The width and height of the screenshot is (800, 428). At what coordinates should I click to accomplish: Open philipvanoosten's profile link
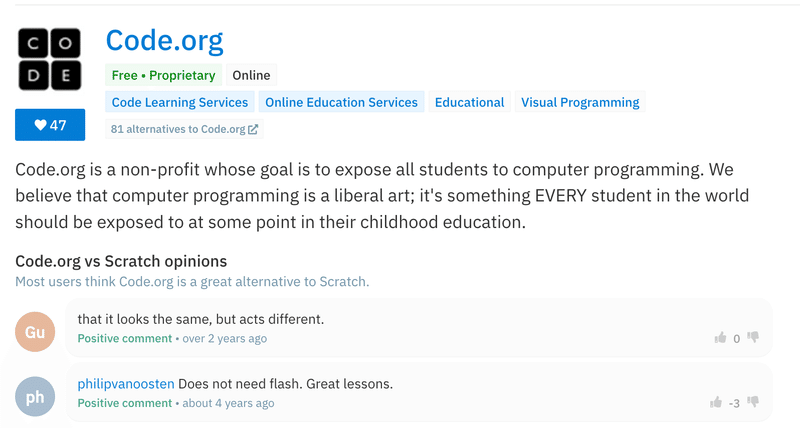point(126,384)
